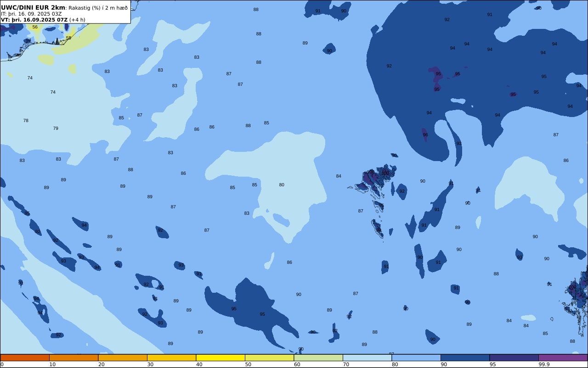Click the orange 10–20 legend swatch
This screenshot has height=368, width=588.
(73, 357)
